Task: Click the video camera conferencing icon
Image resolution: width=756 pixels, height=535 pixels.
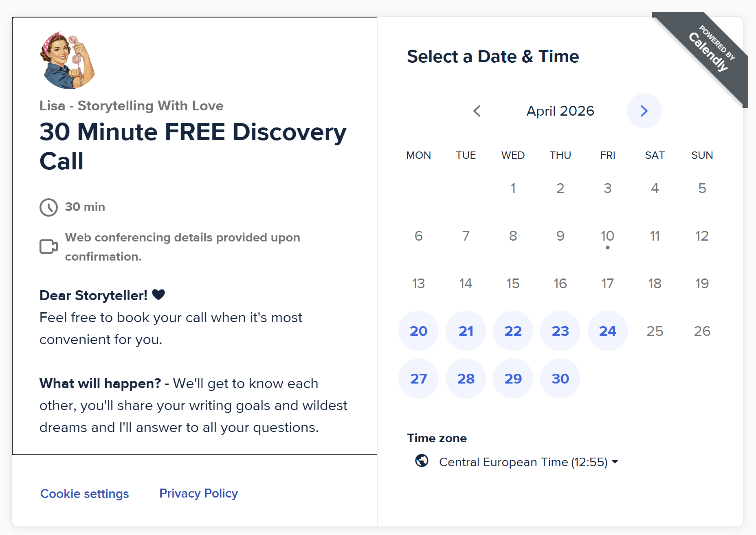Action: tap(48, 246)
